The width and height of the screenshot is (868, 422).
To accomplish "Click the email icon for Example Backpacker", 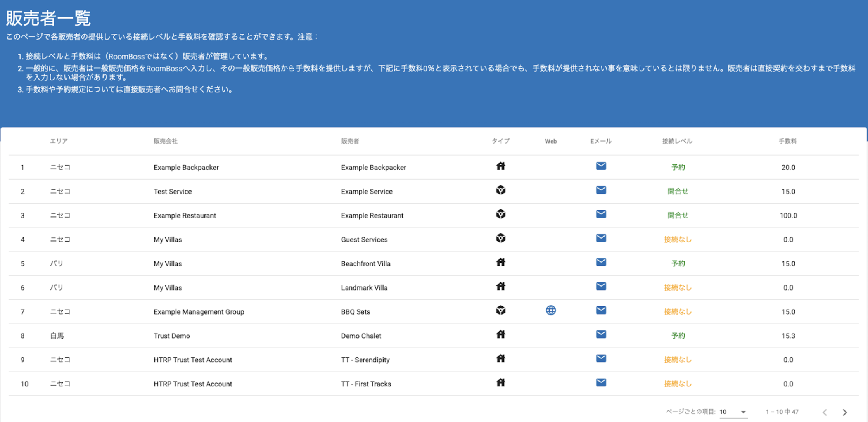I will (601, 166).
